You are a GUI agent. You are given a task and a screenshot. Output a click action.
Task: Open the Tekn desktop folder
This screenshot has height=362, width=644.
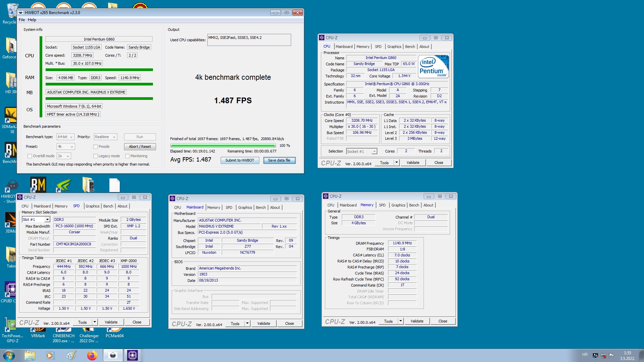[10, 257]
